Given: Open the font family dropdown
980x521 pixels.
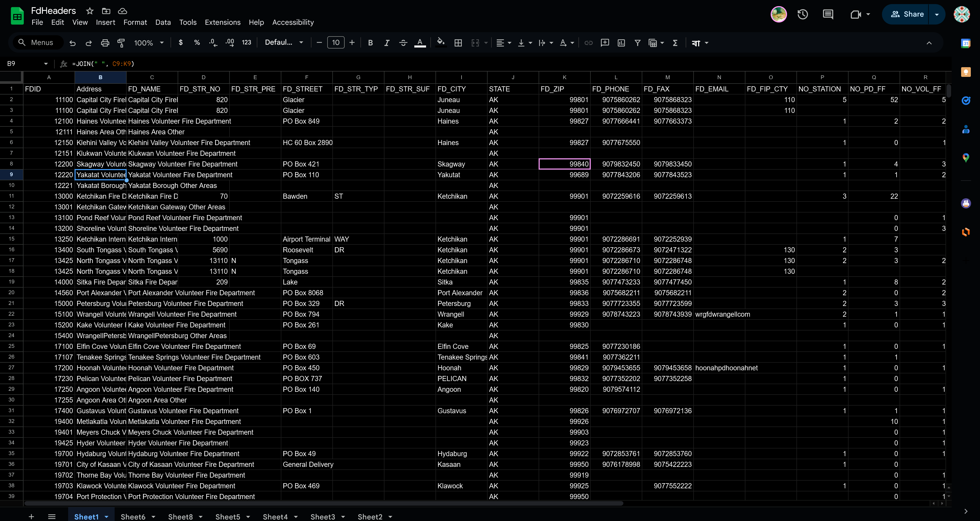Looking at the screenshot, I should coord(284,43).
